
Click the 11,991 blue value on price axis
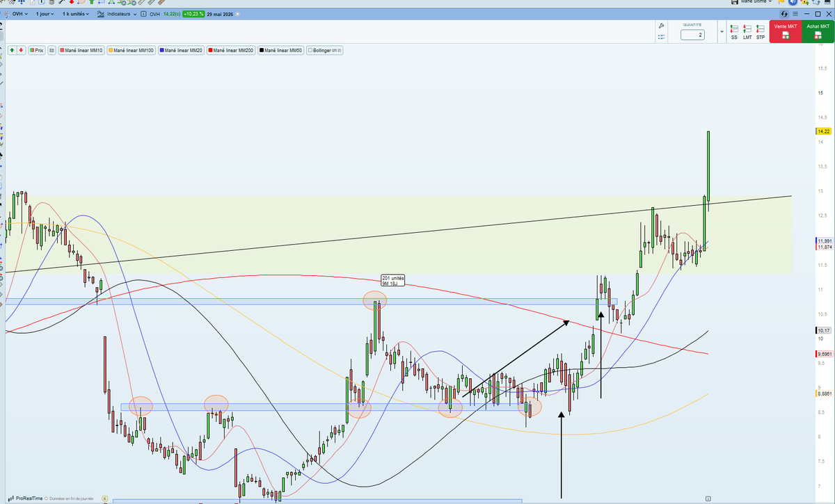click(824, 241)
